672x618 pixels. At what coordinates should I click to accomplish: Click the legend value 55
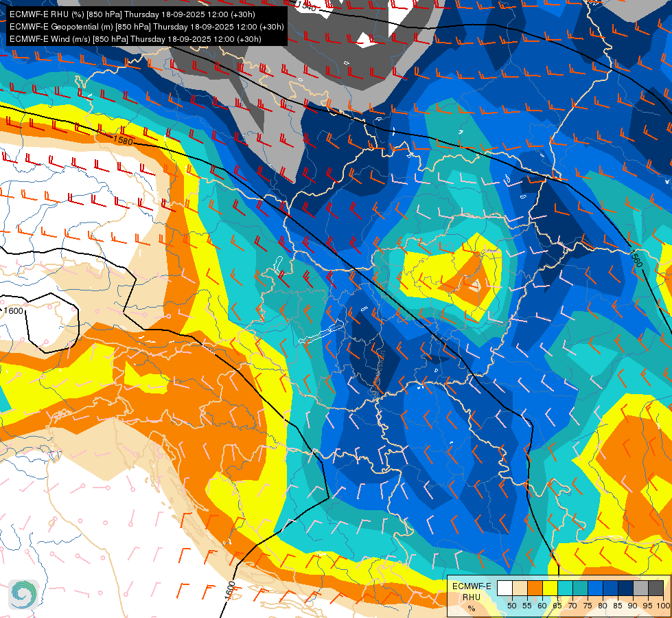click(x=527, y=606)
